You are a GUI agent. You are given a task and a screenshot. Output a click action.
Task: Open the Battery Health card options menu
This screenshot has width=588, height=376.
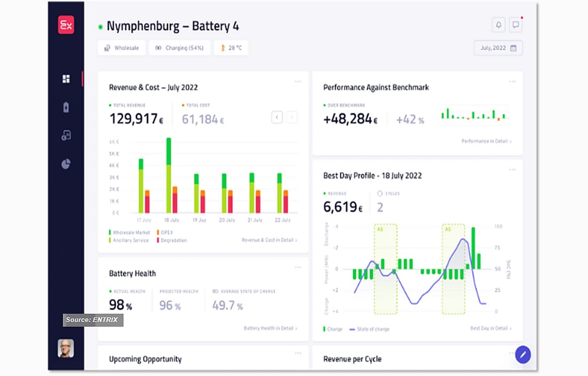click(298, 267)
